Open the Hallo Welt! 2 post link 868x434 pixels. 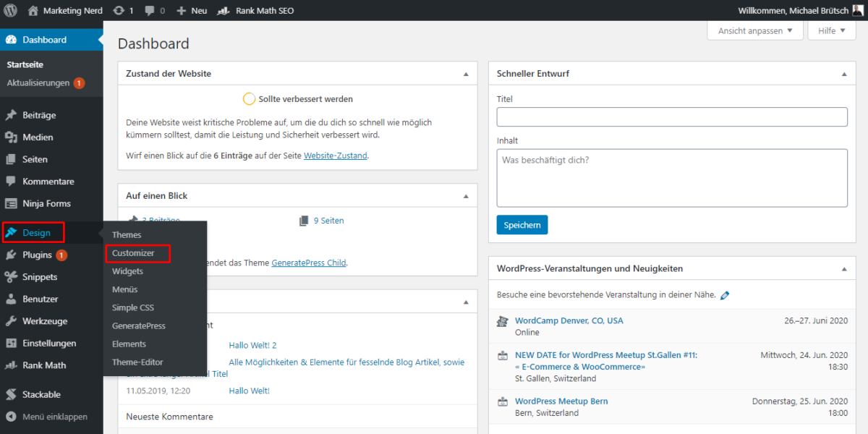click(x=252, y=345)
